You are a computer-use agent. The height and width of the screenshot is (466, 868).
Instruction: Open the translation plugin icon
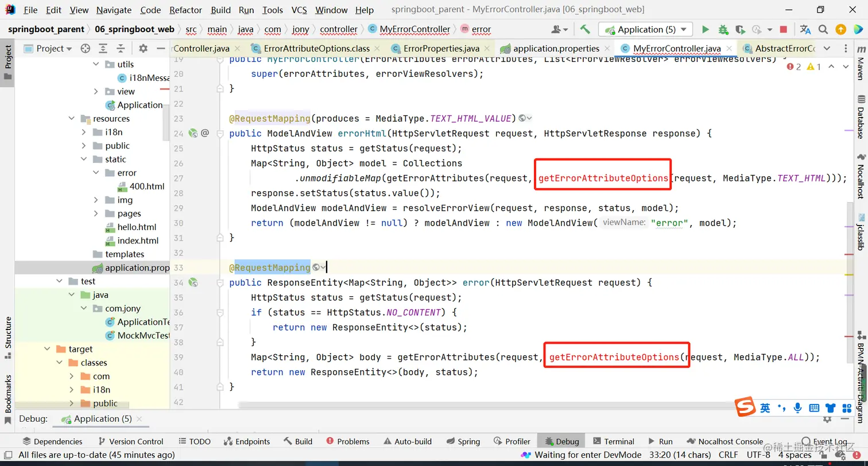pyautogui.click(x=805, y=29)
